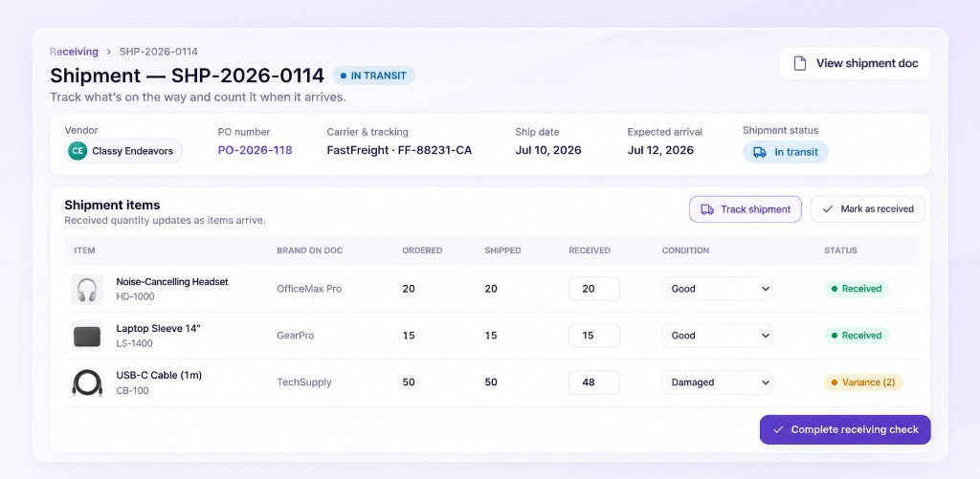980x479 pixels.
Task: Click SHIPPED column header
Action: (502, 250)
